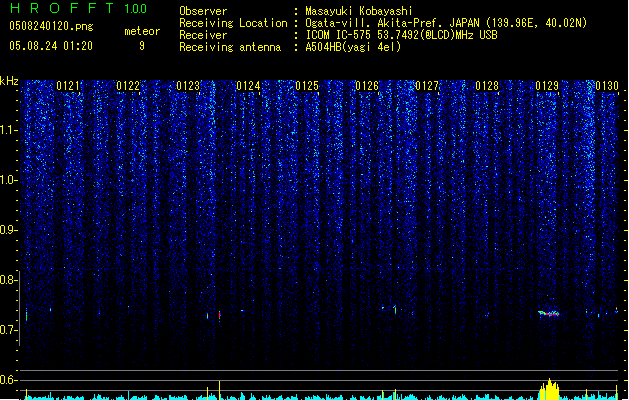
Task: Click time marker 0125
Action: [307, 86]
